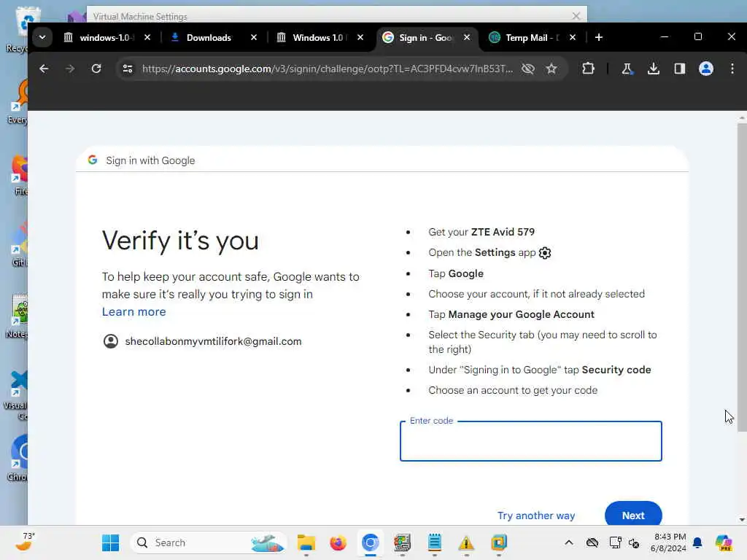Open the Windows Start menu
The image size is (747, 560).
(x=111, y=542)
